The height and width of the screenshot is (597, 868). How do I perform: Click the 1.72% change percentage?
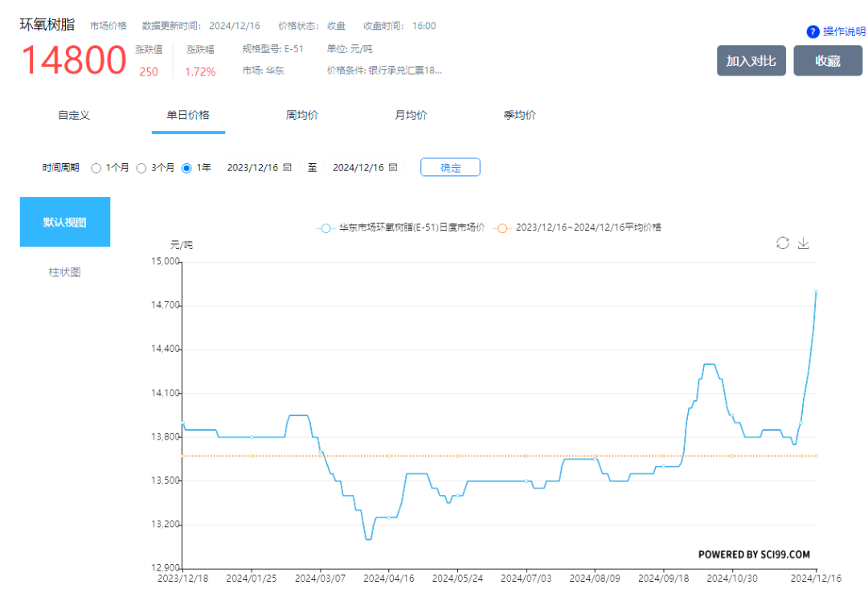[x=200, y=72]
